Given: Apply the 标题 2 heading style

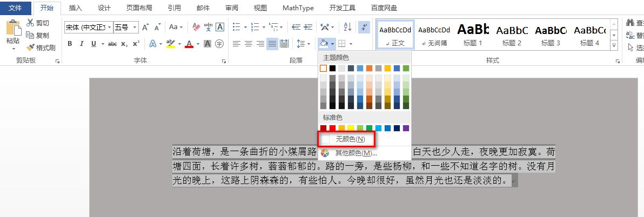Looking at the screenshot, I should coord(512,35).
